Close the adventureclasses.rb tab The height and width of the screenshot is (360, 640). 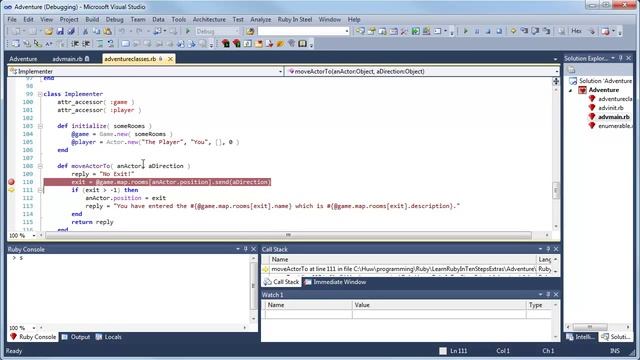pos(170,59)
